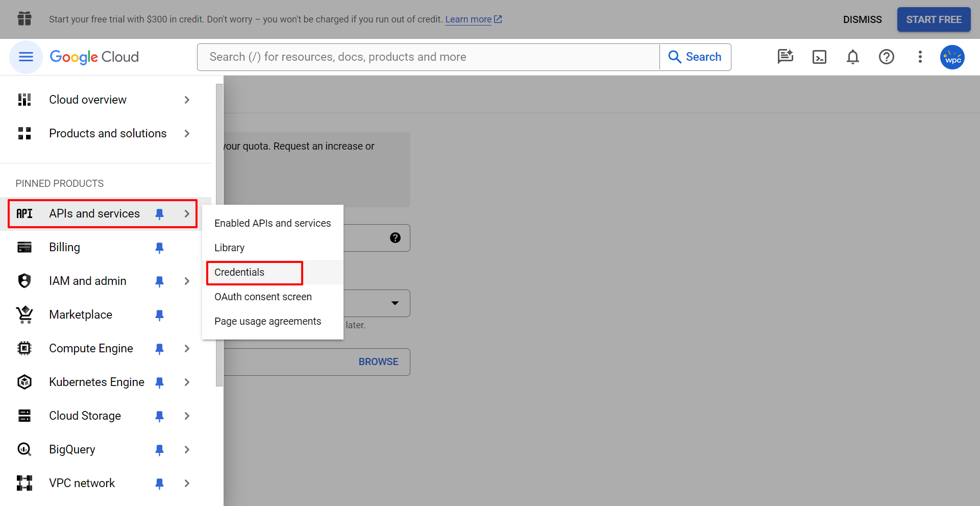Click the Compute Engine chip icon
Screen dimensions: 980x506
[x=24, y=348]
